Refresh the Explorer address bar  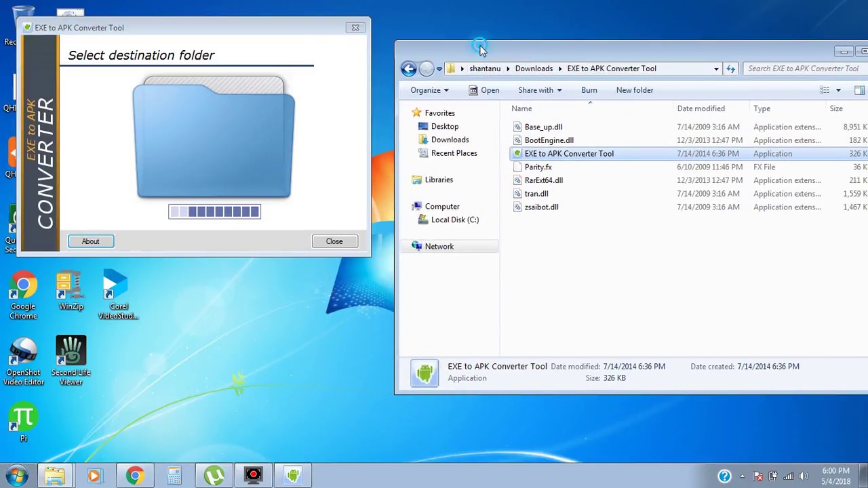point(730,68)
